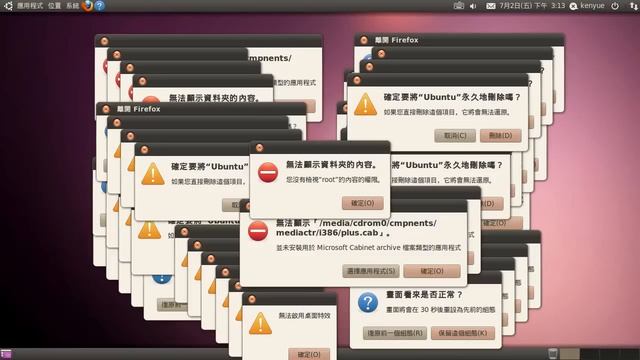Open the help icon in top panel
Image resolution: width=640 pixels, height=360 pixels.
100,6
